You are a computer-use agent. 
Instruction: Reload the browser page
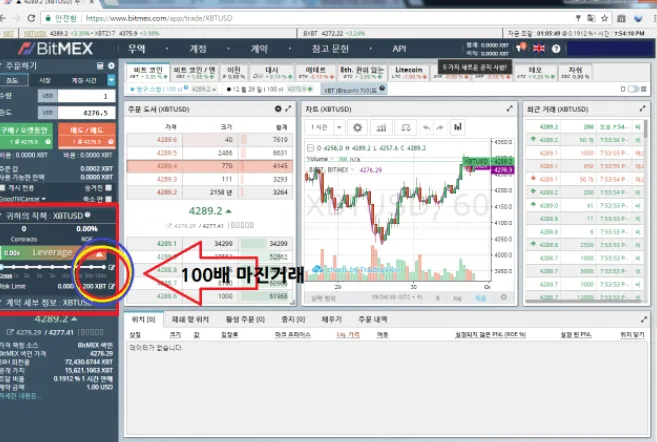pos(31,18)
